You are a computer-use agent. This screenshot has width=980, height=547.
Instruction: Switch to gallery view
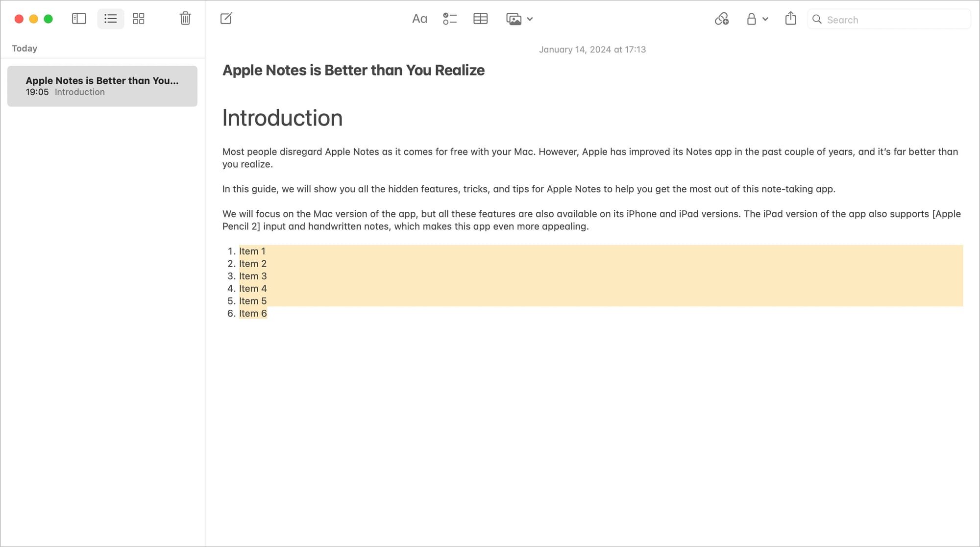139,19
